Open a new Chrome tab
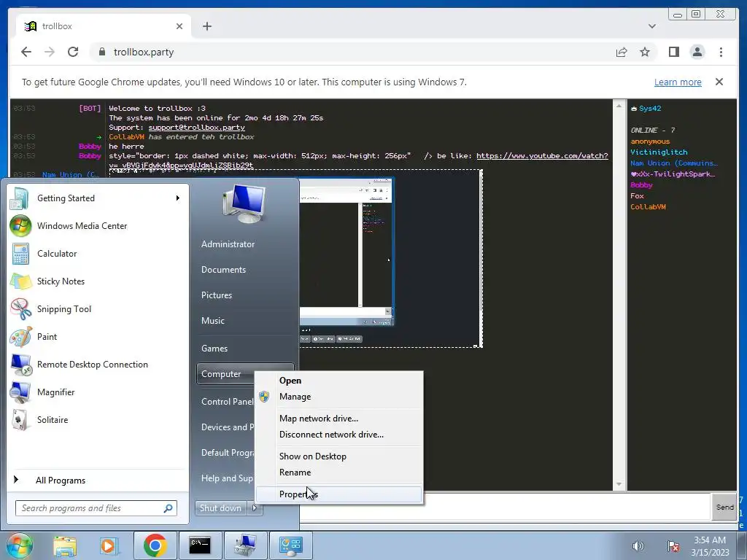The image size is (747, 560). (206, 26)
